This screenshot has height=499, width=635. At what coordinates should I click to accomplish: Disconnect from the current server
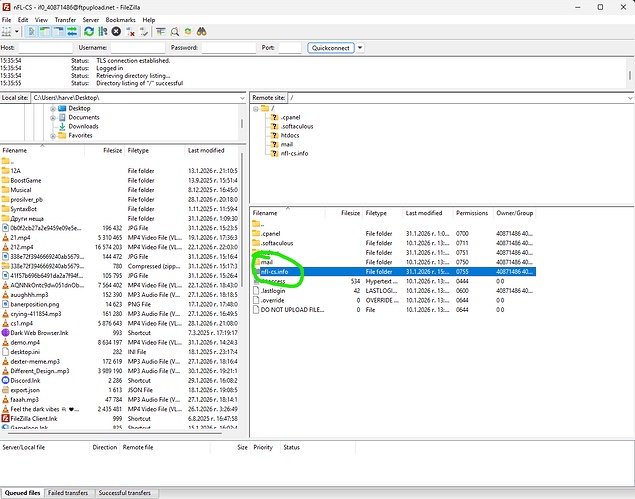(x=130, y=32)
